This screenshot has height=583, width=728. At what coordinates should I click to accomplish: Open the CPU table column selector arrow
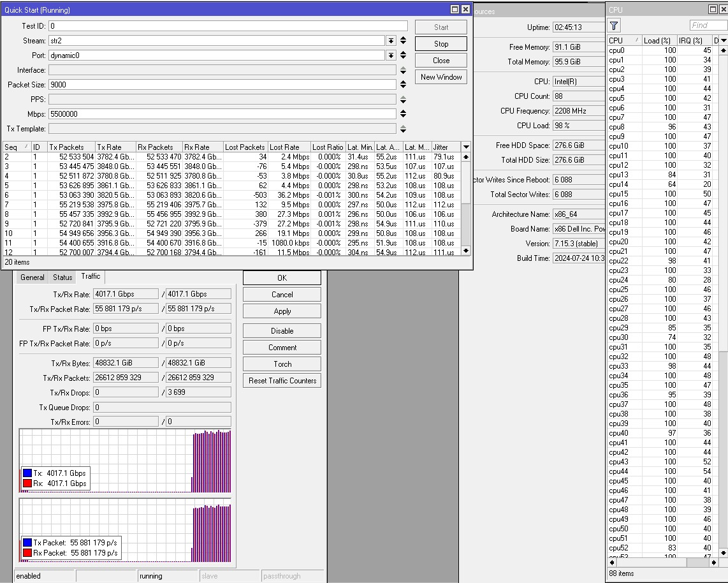pos(724,40)
